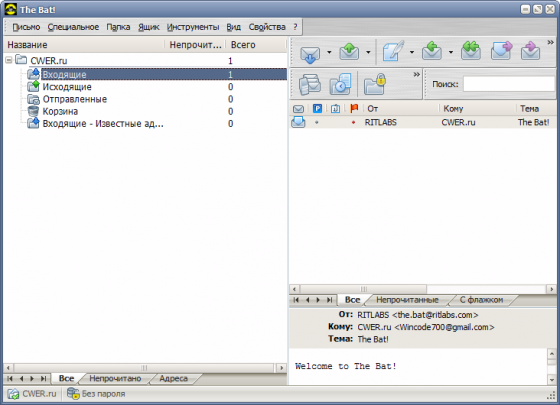Click the parked 'P' column header
Viewport: 560px width, 405px height.
pyautogui.click(x=317, y=109)
